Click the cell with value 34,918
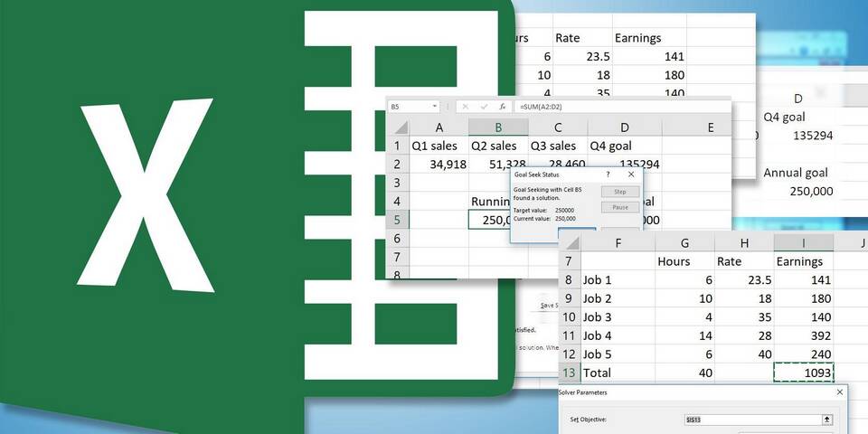This screenshot has height=434, width=868. (439, 164)
